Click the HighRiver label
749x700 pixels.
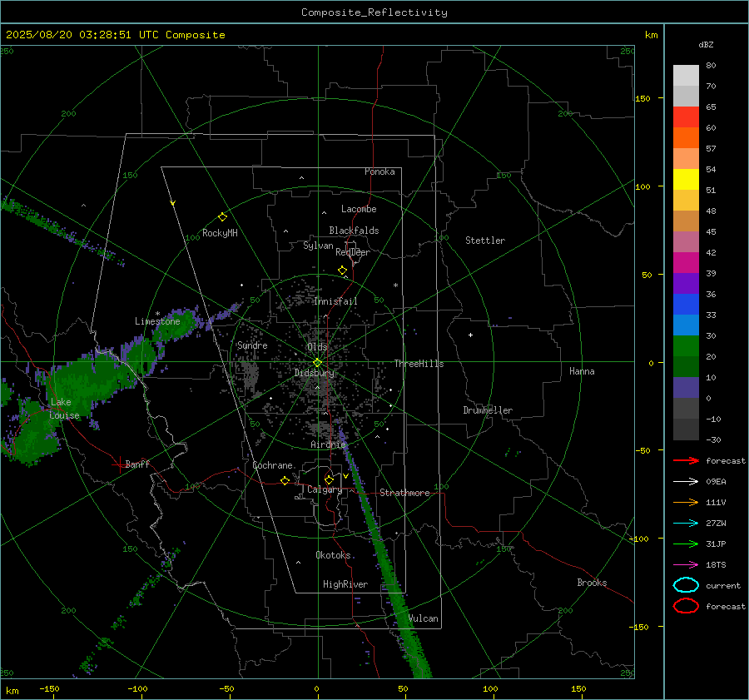click(345, 584)
